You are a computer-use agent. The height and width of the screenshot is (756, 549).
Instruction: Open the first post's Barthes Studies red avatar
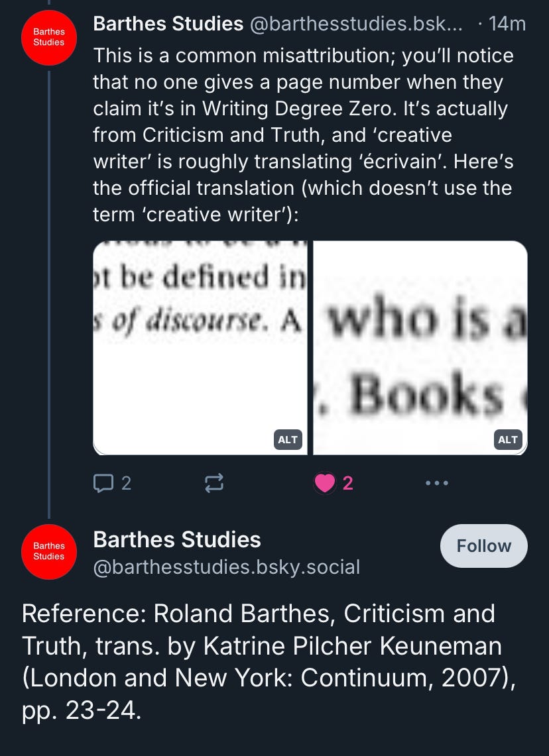(x=48, y=37)
